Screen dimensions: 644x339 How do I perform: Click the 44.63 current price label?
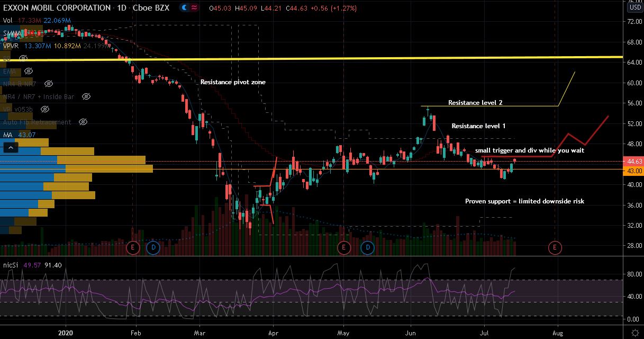634,162
